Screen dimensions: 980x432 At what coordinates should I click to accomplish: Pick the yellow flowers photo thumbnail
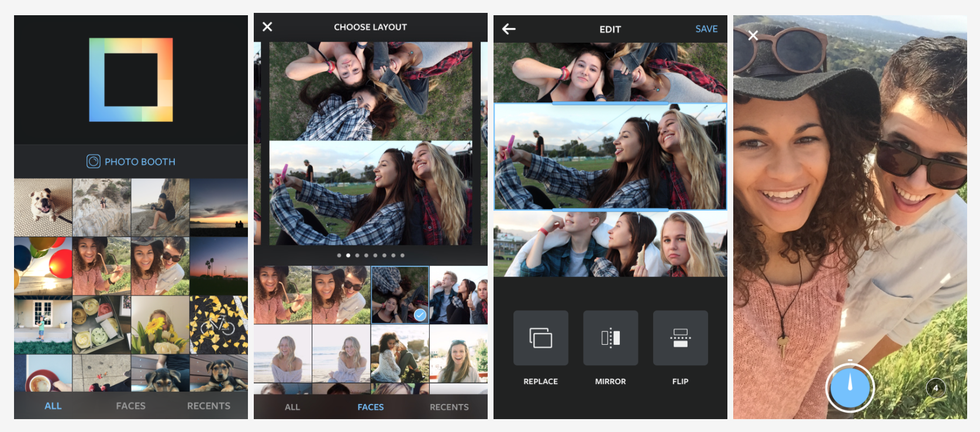coord(160,325)
